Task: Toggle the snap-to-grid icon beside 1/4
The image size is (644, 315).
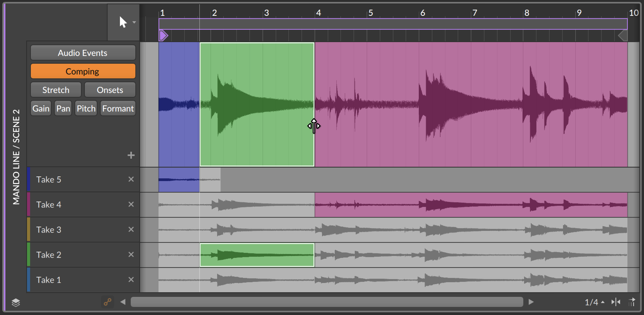Action: (x=616, y=302)
